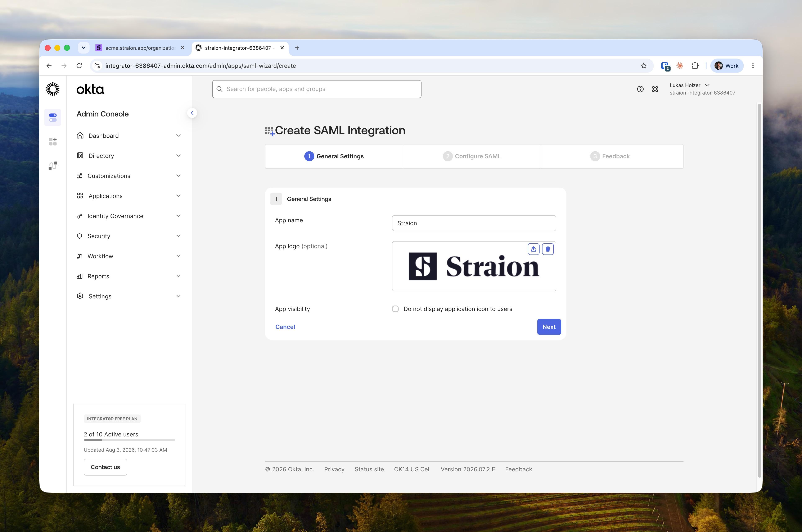Bookmark this page with the star icon

tap(643, 66)
